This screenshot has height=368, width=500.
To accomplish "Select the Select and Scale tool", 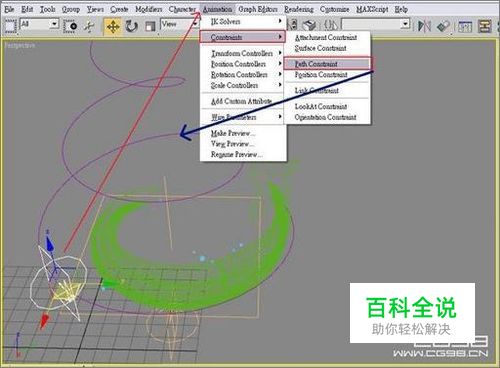I will pos(150,26).
